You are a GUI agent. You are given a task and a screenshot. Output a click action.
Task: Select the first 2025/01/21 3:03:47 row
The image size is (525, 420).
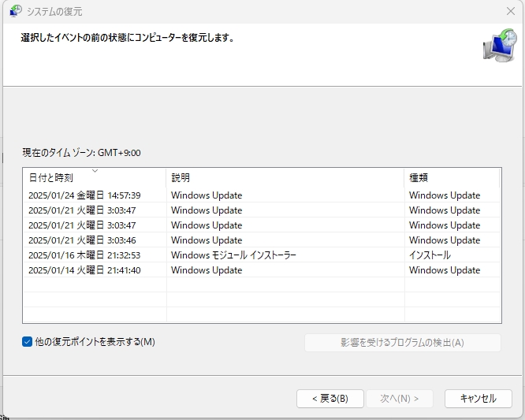[x=84, y=210]
